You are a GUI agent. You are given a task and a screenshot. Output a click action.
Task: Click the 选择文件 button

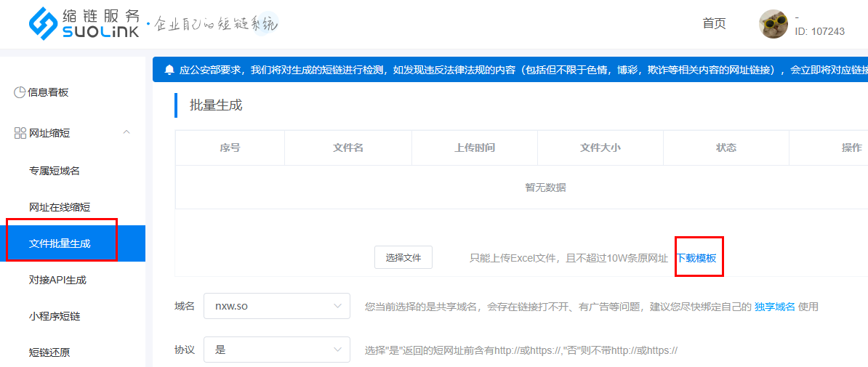coord(403,257)
